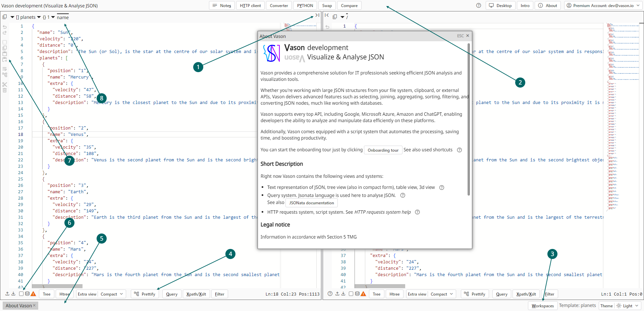Click the upload icon in right status bar

pos(337,294)
